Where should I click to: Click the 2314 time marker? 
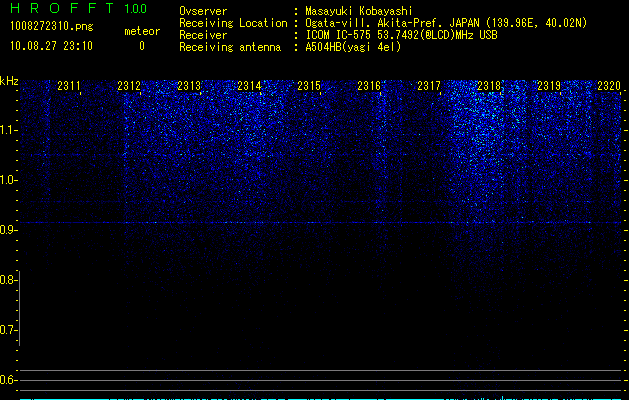(249, 85)
